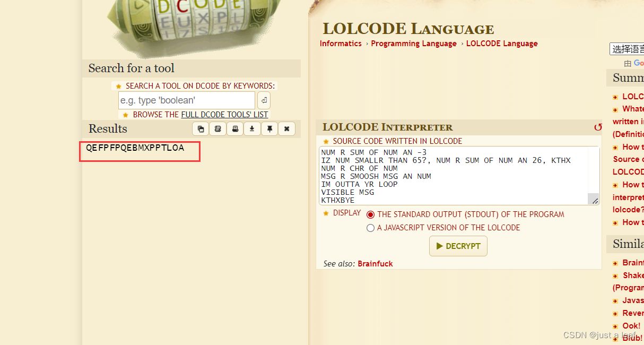Download the results with download icon
This screenshot has width=644, height=345.
[252, 128]
